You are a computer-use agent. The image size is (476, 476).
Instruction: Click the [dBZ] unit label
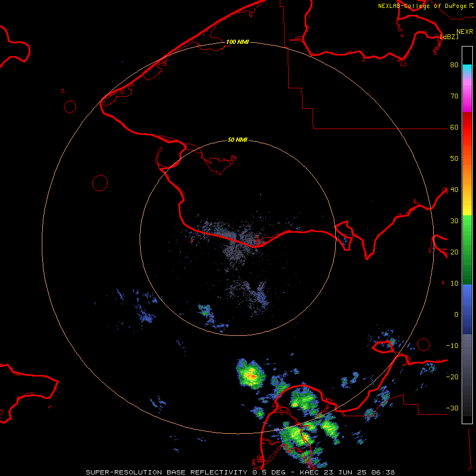[x=449, y=36]
